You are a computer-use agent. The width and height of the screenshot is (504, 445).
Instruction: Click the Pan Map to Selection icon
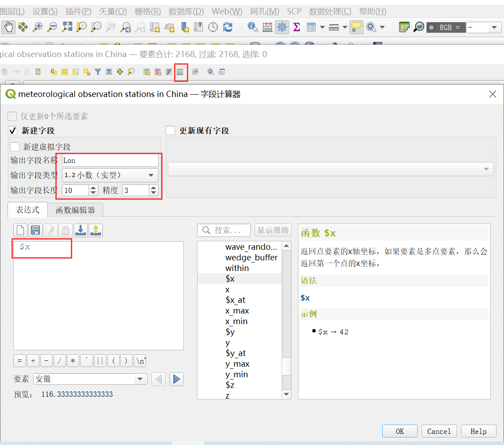(x=23, y=27)
